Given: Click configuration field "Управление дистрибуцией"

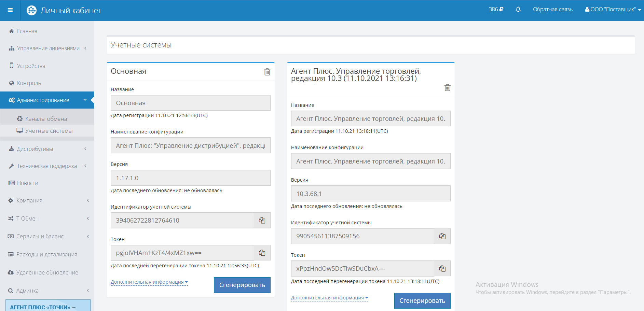Looking at the screenshot, I should click(191, 145).
